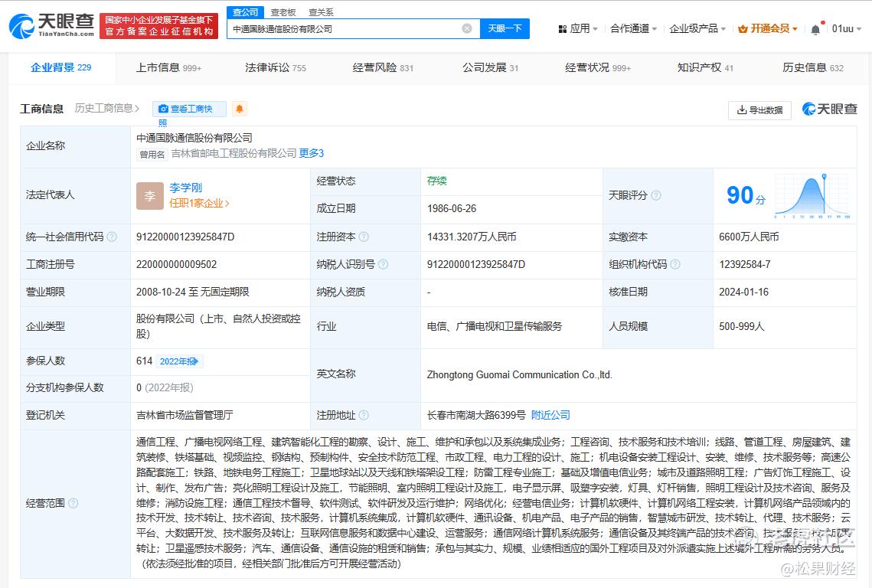Viewport: 872px width, 588px height.
Task: Click the help icon beside 经营范围
Action: pos(73,503)
